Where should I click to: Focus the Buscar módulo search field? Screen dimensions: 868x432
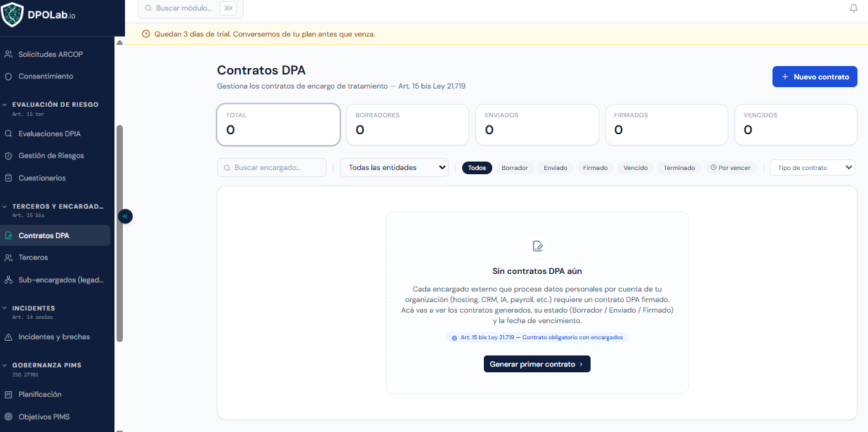(x=190, y=8)
